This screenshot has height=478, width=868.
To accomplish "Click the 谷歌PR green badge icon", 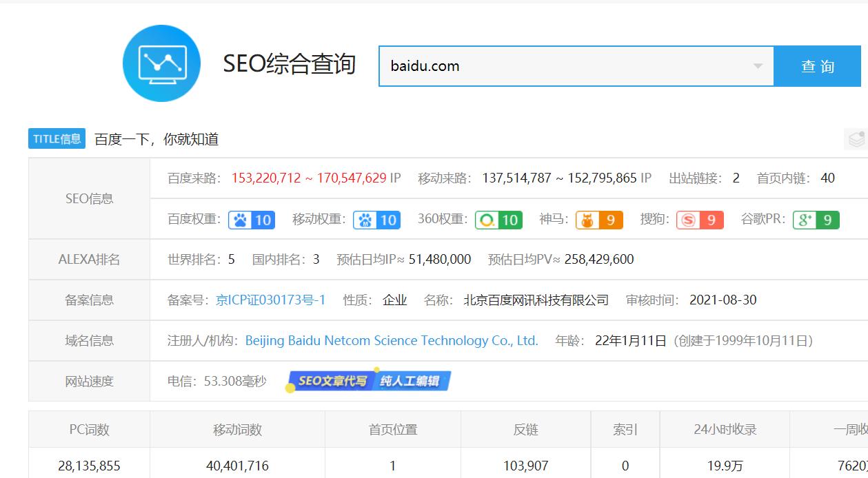I will [816, 219].
